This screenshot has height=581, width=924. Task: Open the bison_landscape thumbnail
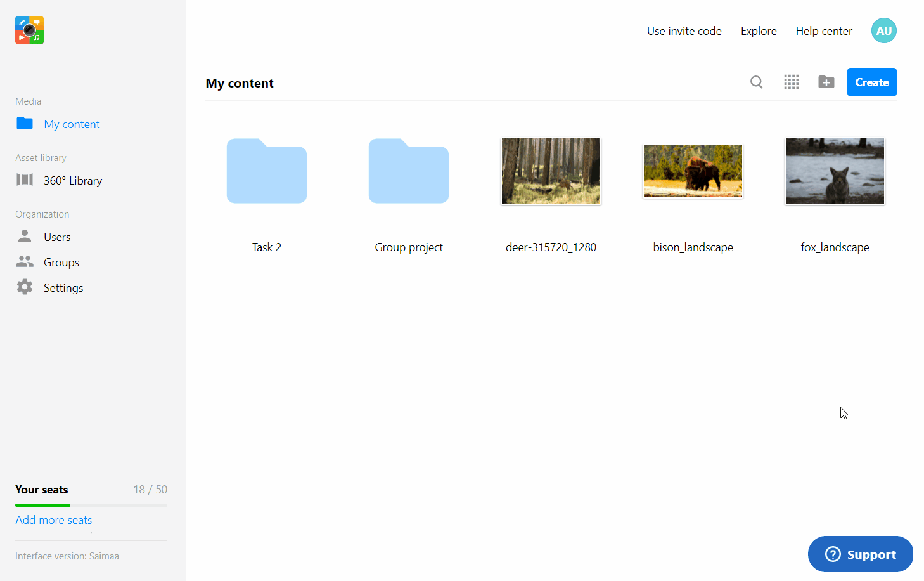(693, 171)
